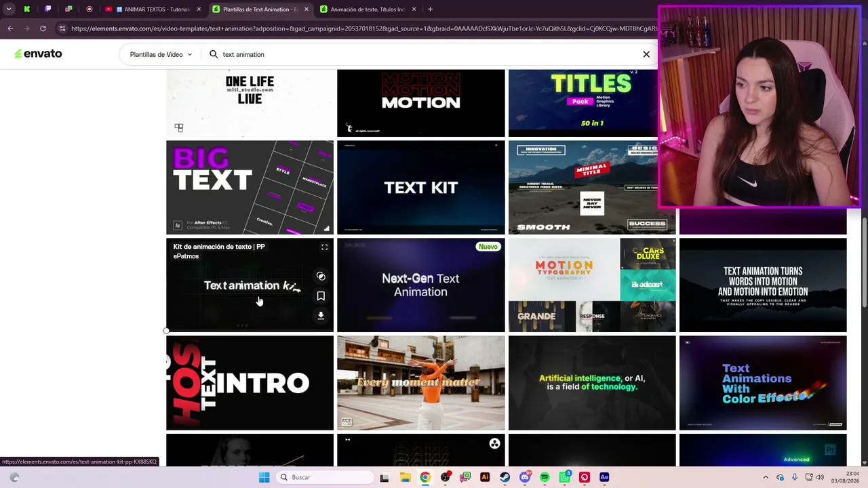Open the Artificial intelligence text template thumbnail
Screen dimensions: 868x488
(592, 383)
